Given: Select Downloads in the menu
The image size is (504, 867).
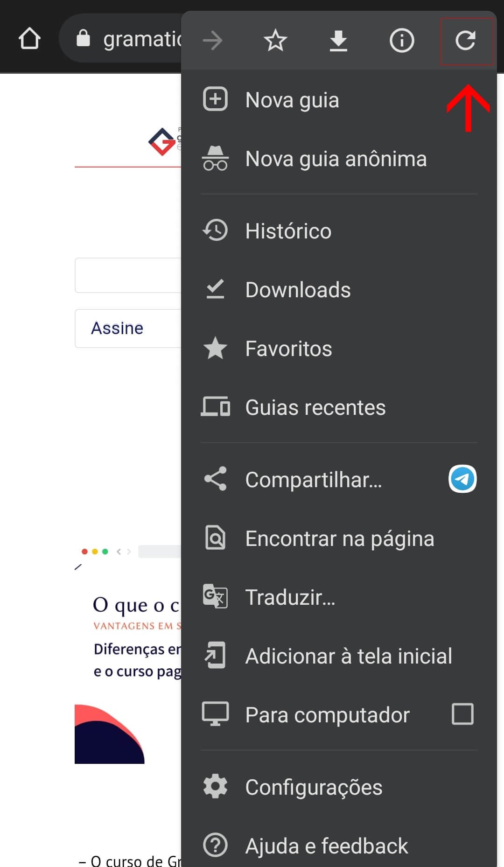Looking at the screenshot, I should (298, 290).
